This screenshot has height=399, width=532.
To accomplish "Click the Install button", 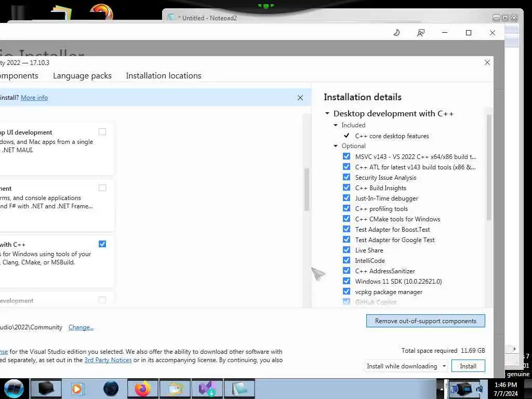I will [468, 366].
